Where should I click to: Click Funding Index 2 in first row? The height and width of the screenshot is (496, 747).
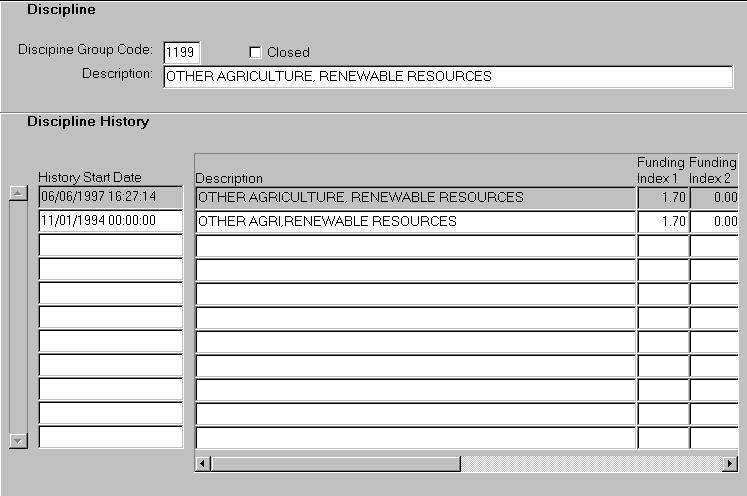coord(714,197)
